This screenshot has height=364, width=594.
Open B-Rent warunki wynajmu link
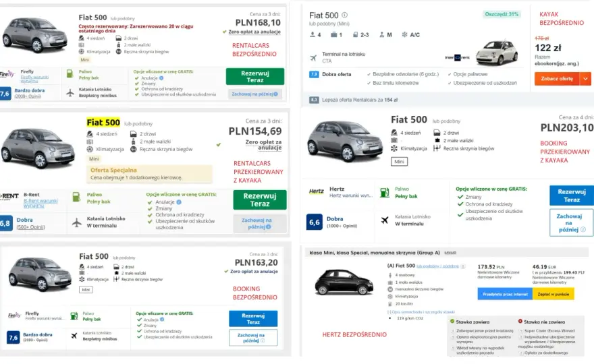(x=40, y=203)
